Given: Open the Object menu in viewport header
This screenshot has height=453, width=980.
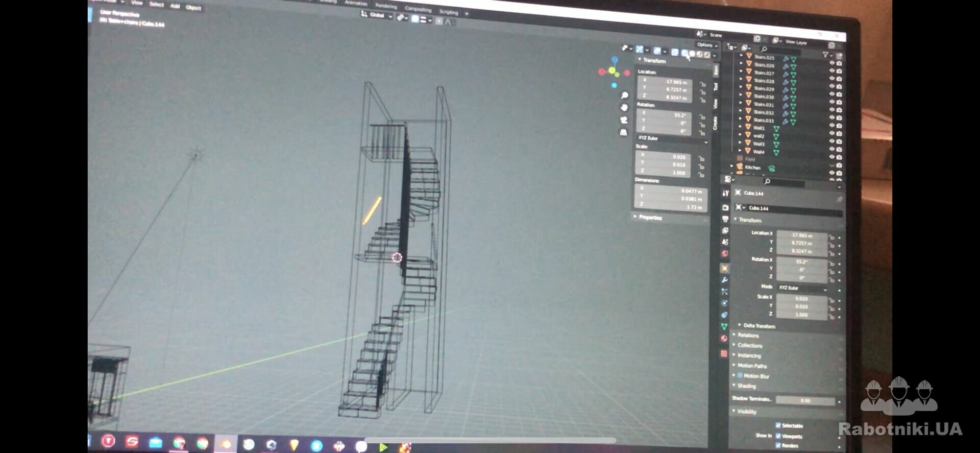Looking at the screenshot, I should tap(193, 7).
